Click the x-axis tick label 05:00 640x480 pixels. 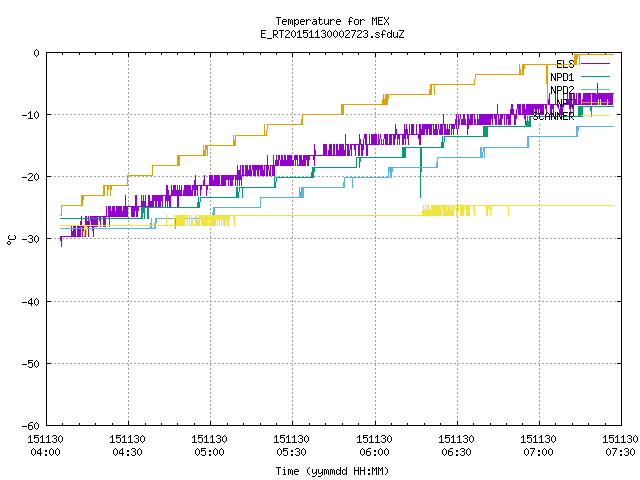[209, 452]
